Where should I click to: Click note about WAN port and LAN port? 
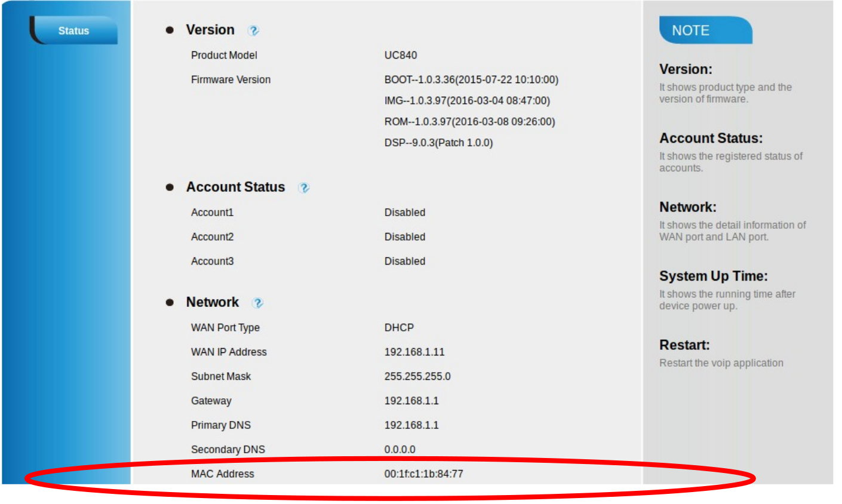tap(733, 231)
